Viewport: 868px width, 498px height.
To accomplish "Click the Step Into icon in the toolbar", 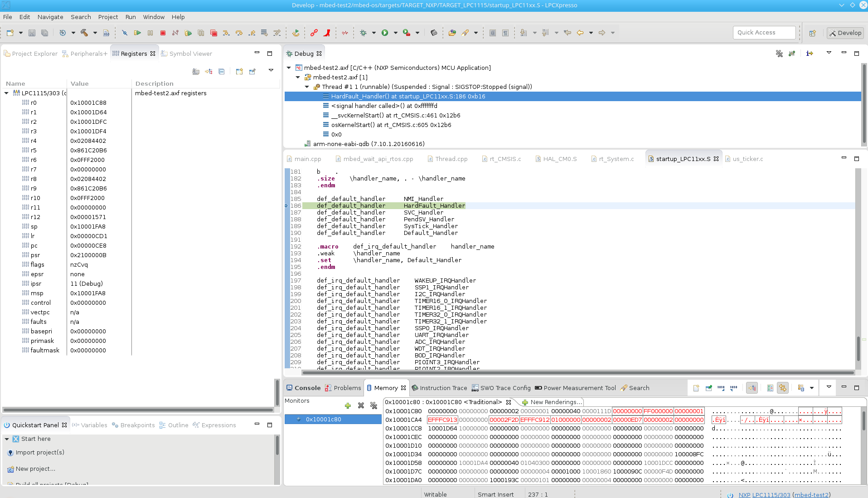I will coord(226,33).
